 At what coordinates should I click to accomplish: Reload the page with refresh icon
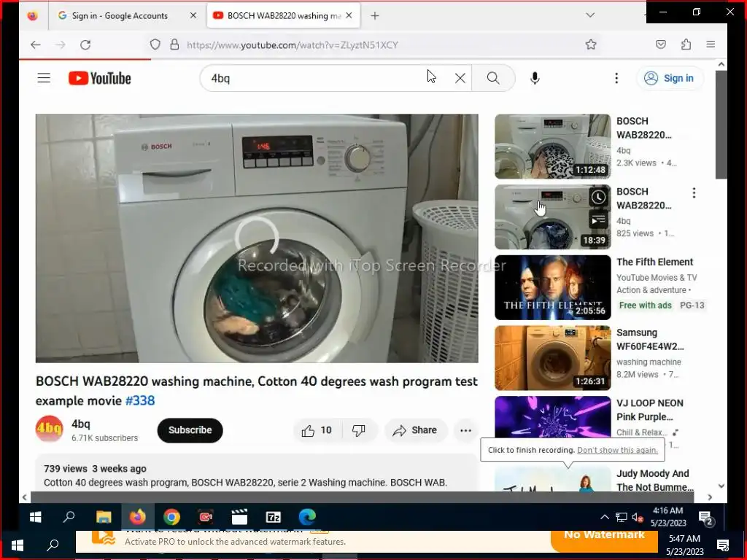pyautogui.click(x=85, y=44)
